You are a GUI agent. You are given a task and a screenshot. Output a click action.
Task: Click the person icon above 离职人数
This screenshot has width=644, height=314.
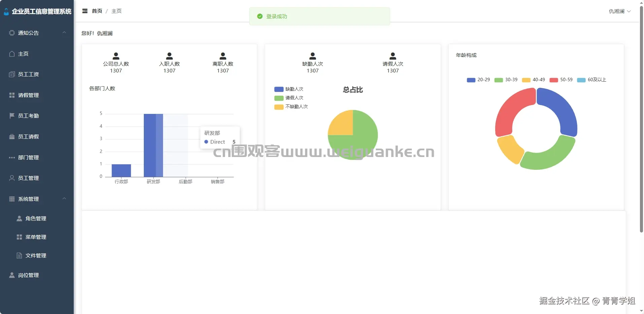click(x=223, y=56)
